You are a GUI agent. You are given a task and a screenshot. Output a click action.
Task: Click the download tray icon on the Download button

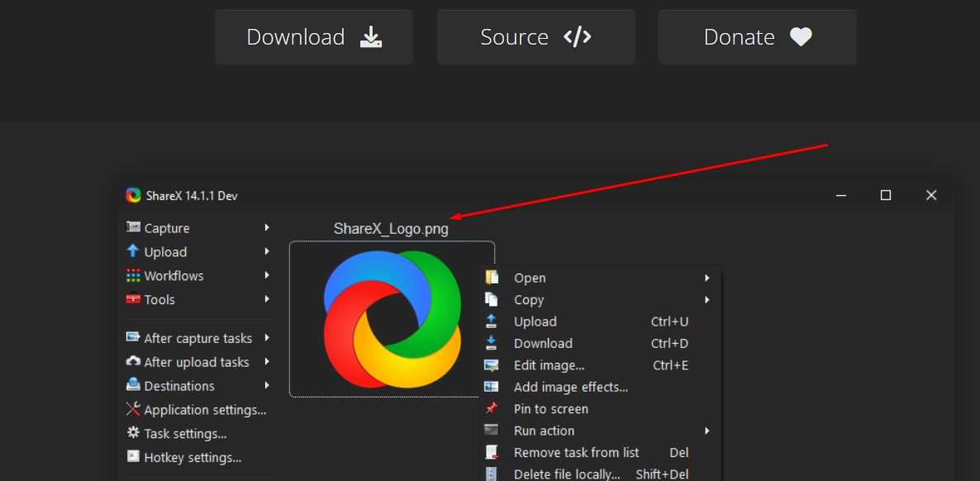371,37
